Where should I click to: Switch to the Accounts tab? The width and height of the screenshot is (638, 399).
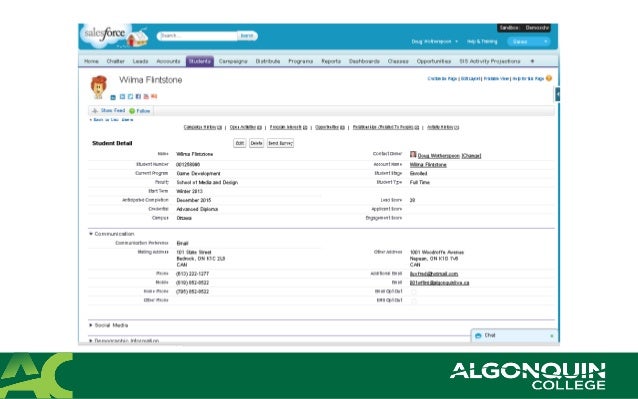coord(168,61)
